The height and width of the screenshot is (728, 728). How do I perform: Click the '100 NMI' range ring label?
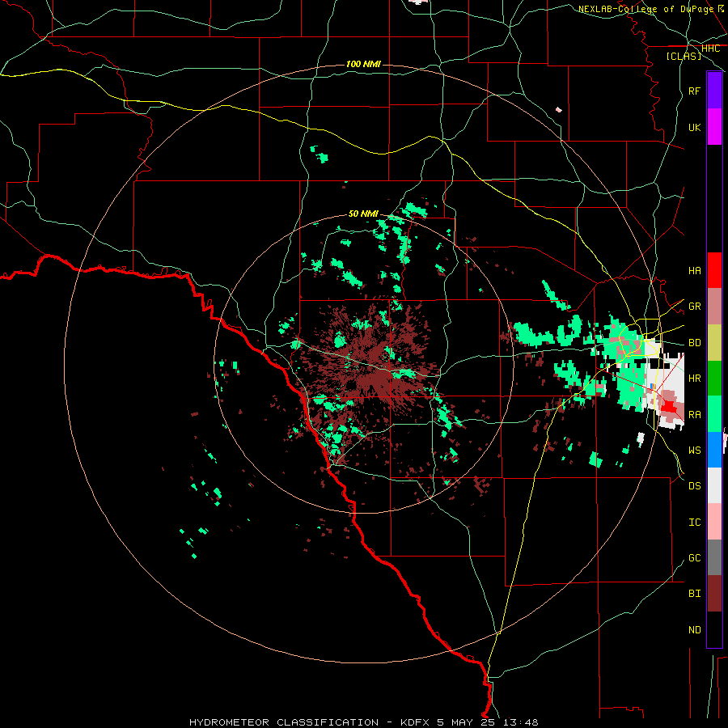pyautogui.click(x=363, y=64)
